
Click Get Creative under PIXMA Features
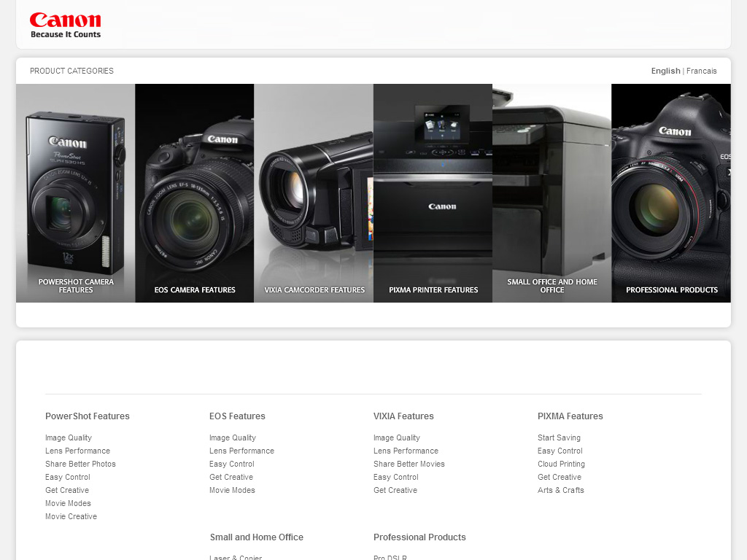click(560, 477)
